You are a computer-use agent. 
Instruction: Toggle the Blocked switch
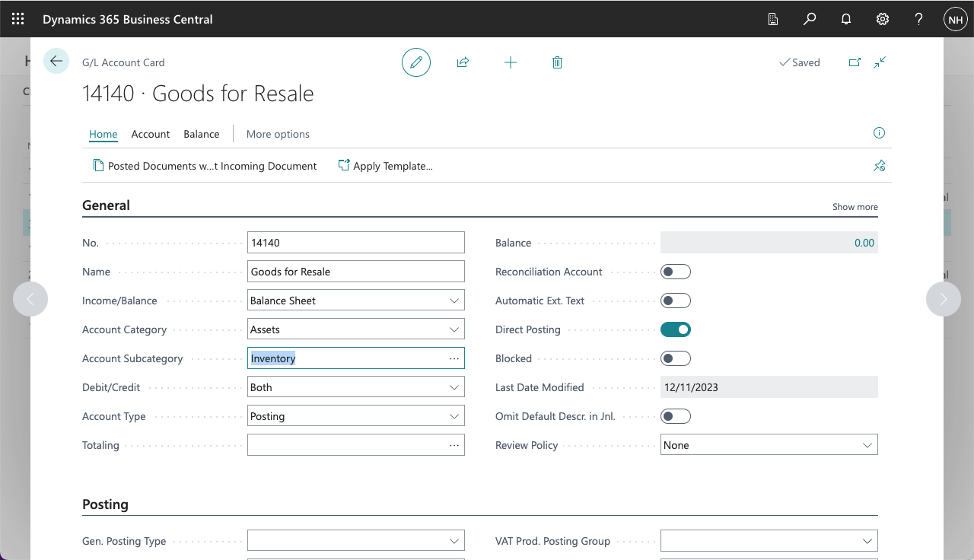[676, 358]
